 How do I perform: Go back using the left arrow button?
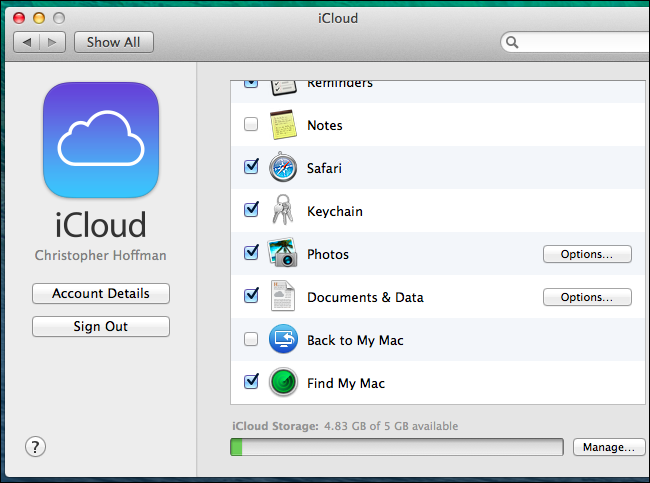pyautogui.click(x=27, y=42)
